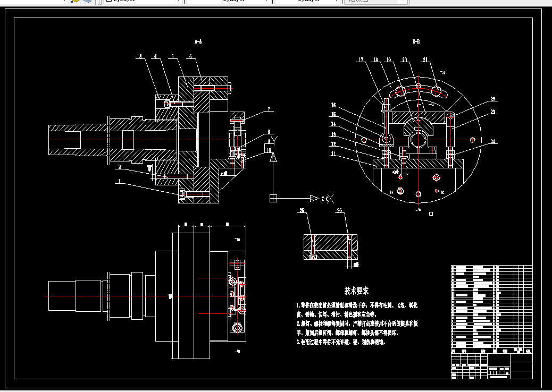The width and height of the screenshot is (552, 392).
Task: Select the A-A section view label
Action: [x=198, y=41]
